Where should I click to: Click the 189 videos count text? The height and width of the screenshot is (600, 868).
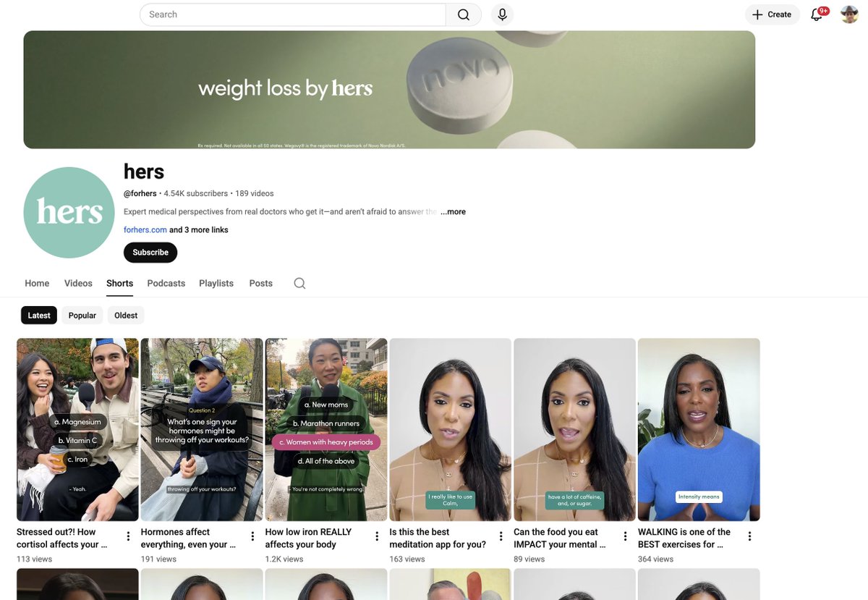point(255,194)
